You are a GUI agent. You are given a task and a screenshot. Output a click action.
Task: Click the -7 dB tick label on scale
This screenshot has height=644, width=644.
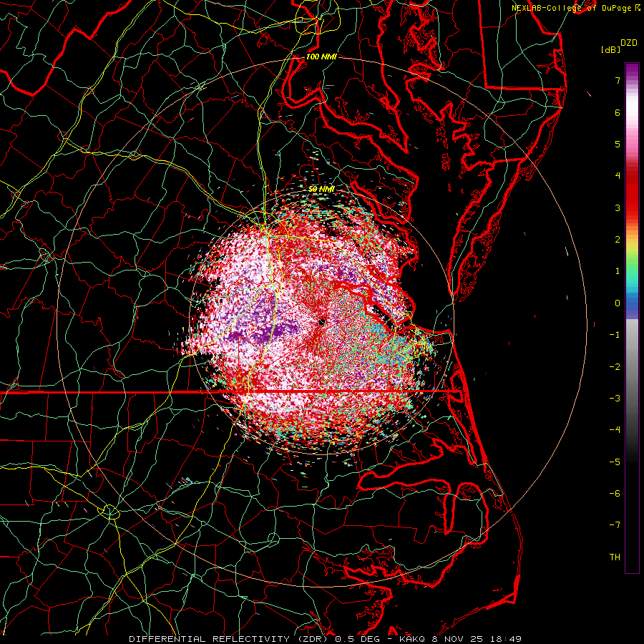[x=615, y=525]
